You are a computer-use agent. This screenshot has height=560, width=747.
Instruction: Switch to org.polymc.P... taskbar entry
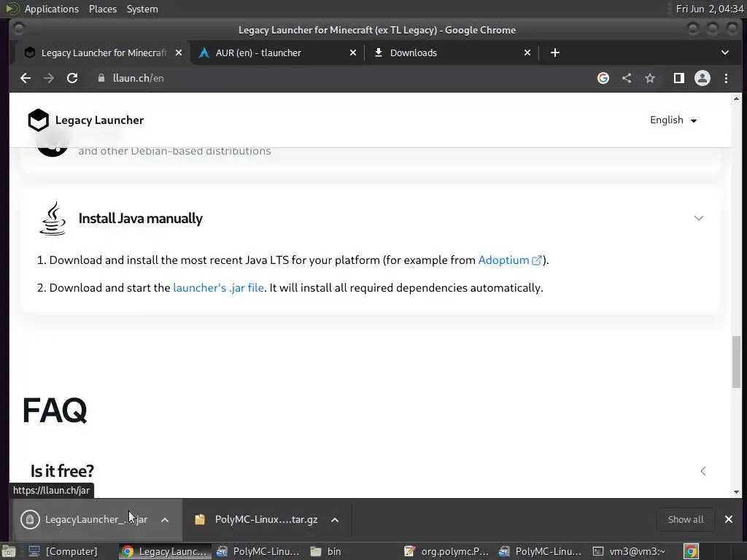point(446,551)
